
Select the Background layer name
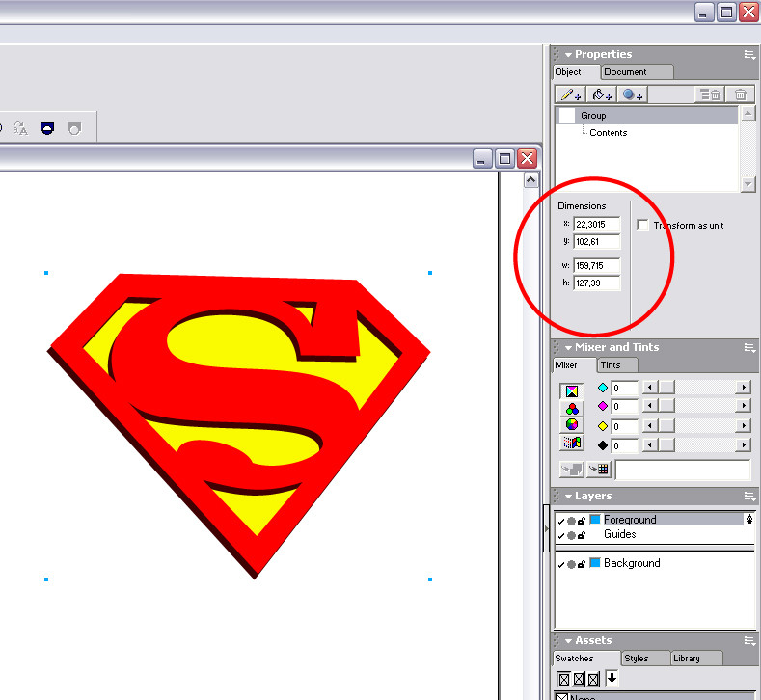tap(632, 563)
